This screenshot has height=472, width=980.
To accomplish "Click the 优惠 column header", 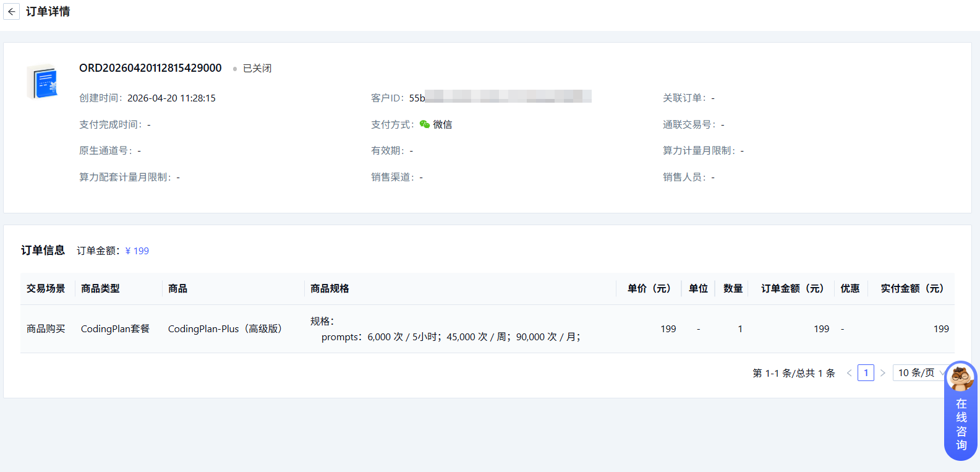I will [850, 288].
